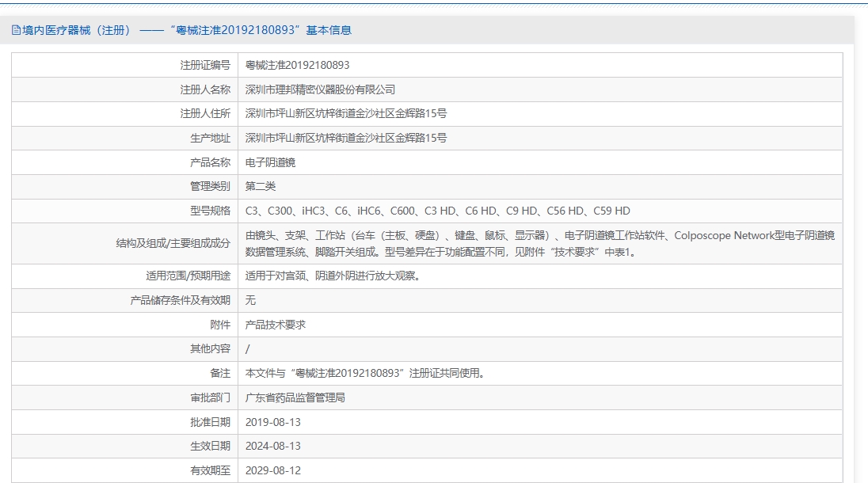Click the label 产品储存条件及有效期
Image resolution: width=868 pixels, height=483 pixels.
pyautogui.click(x=180, y=300)
